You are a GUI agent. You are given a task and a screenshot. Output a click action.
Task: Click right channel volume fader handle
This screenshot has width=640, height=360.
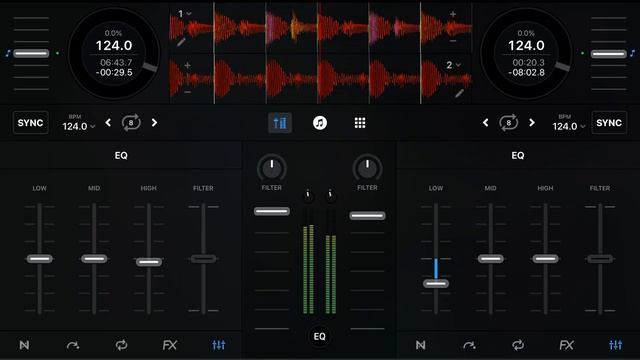click(367, 216)
